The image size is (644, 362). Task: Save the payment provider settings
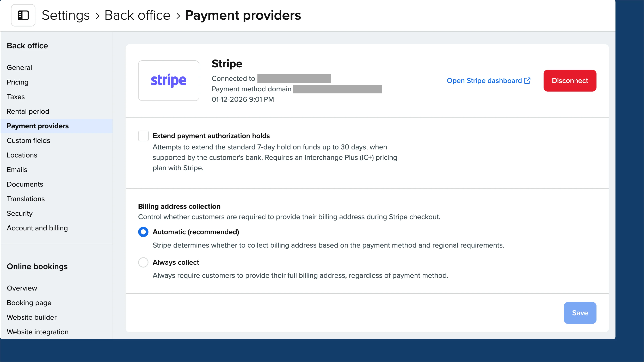pyautogui.click(x=580, y=313)
